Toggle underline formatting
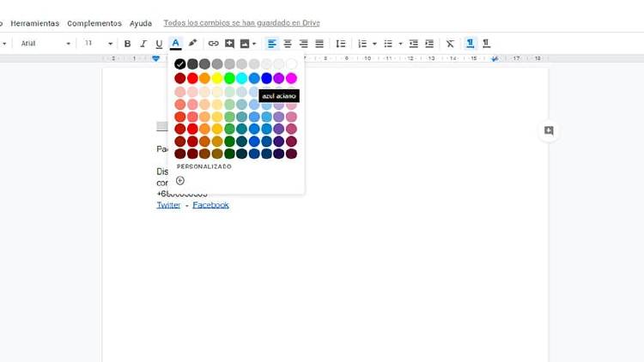This screenshot has height=362, width=644. (x=159, y=44)
